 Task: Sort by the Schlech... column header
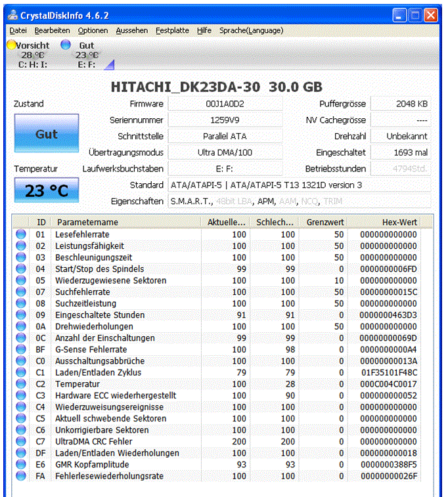pos(275,222)
